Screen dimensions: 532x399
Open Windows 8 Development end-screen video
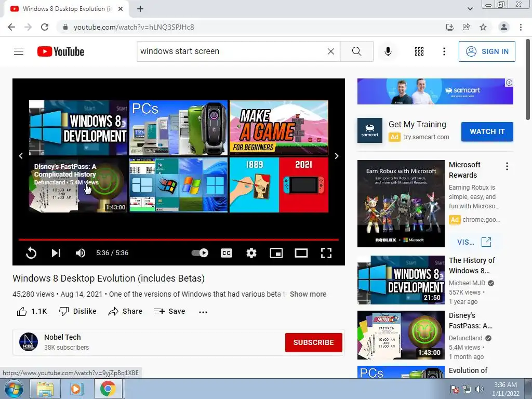[78, 128]
